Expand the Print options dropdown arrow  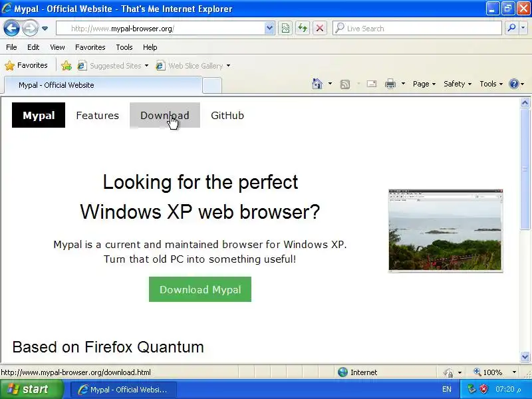pyautogui.click(x=403, y=84)
